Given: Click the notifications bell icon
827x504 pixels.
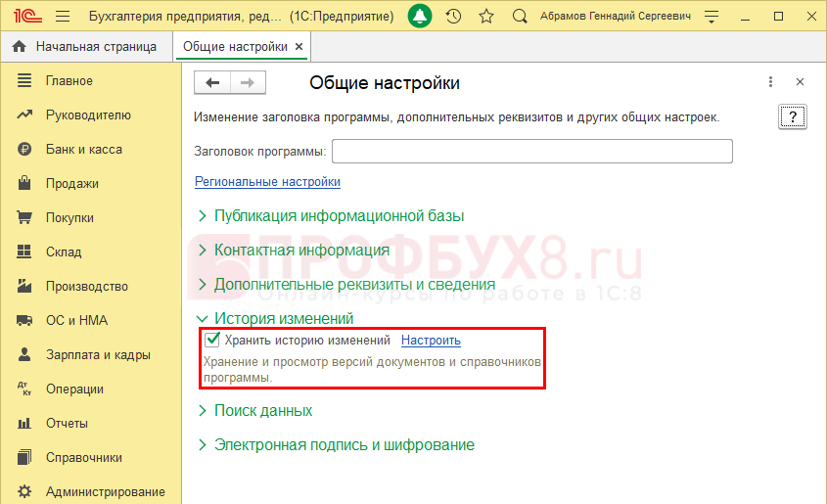Looking at the screenshot, I should tap(420, 17).
